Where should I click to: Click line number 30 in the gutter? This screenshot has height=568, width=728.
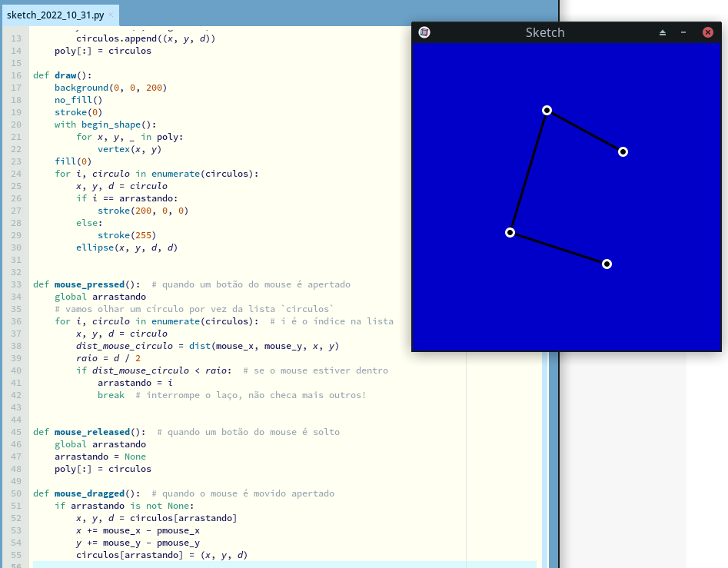click(16, 247)
